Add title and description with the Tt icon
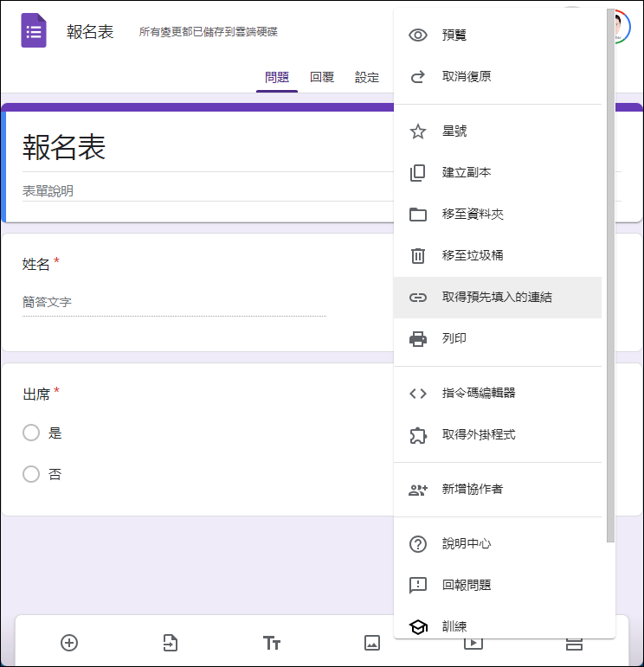Screen dimensions: 644x667 tap(272, 643)
